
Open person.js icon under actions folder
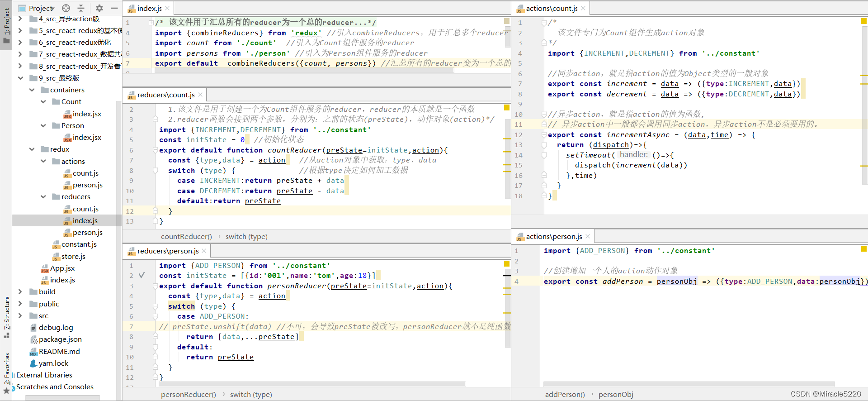click(x=67, y=185)
